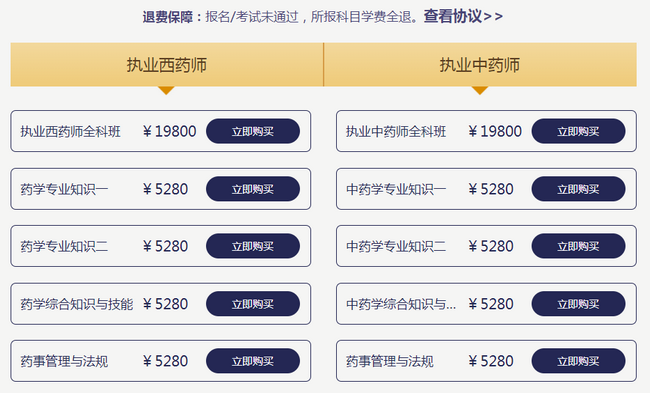The image size is (650, 393).
Task: Click the ¥19800 price of 执业中药师全科班
Action: tap(495, 131)
